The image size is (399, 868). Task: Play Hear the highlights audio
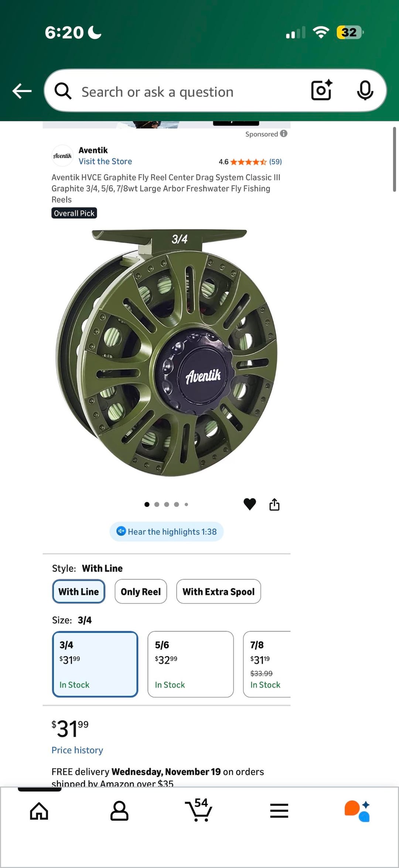click(167, 532)
